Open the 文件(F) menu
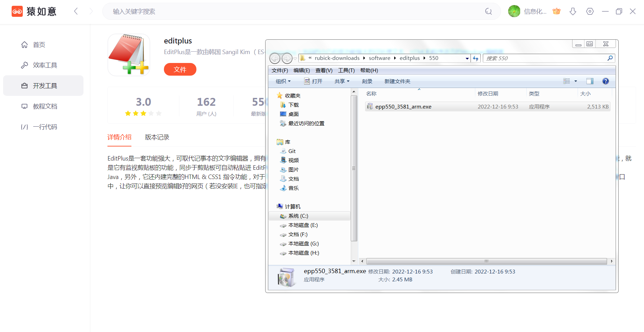Viewport: 644px width, 332px height. click(x=280, y=71)
